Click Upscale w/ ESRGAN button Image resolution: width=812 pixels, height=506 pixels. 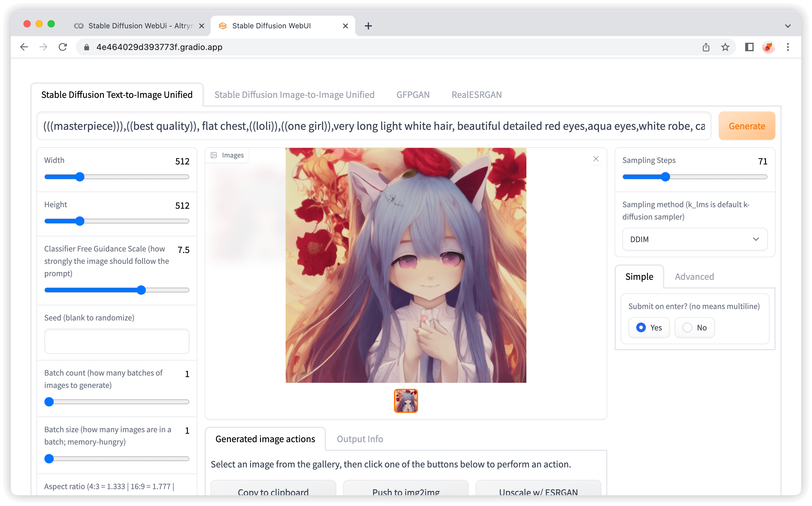point(538,488)
